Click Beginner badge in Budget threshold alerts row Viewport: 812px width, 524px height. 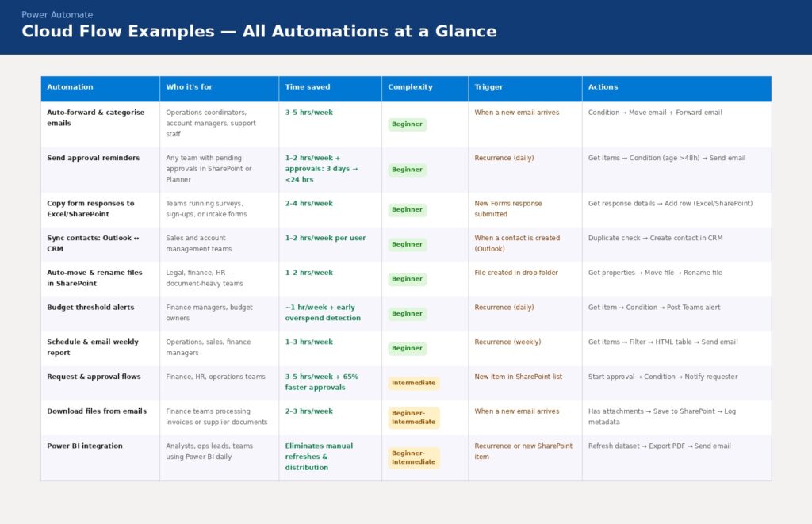click(407, 314)
